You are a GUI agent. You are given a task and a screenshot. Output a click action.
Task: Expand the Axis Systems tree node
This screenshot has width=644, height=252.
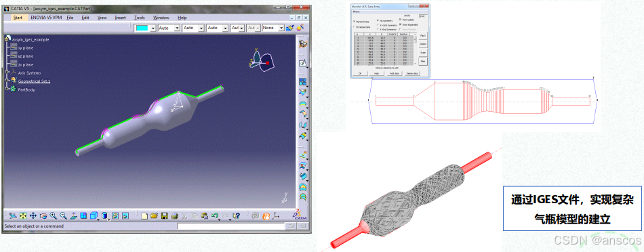click(x=7, y=72)
